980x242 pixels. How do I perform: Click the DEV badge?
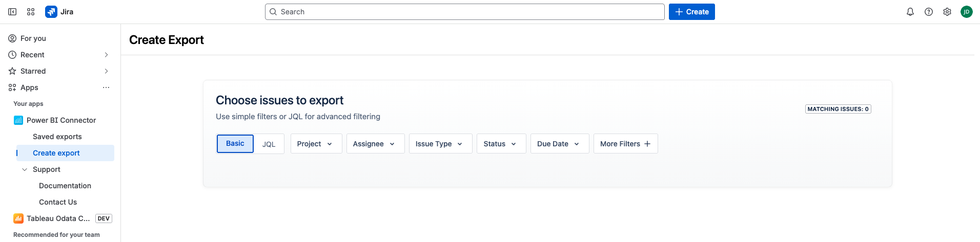click(104, 218)
